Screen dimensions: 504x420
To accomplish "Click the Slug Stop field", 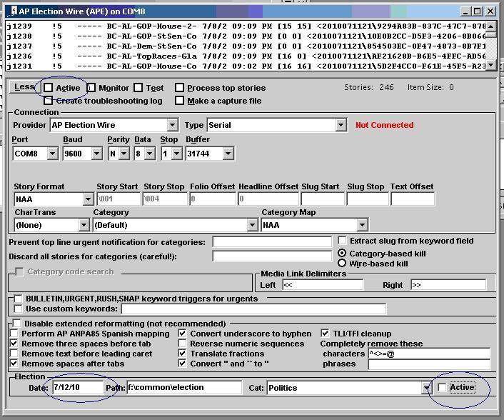I will [368, 199].
